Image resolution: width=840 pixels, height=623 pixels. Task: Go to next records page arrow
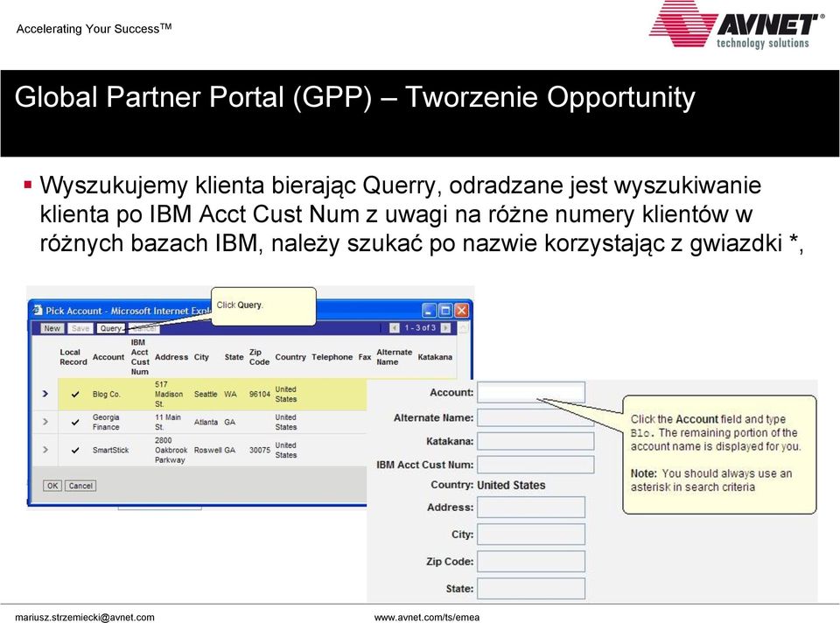coord(445,328)
